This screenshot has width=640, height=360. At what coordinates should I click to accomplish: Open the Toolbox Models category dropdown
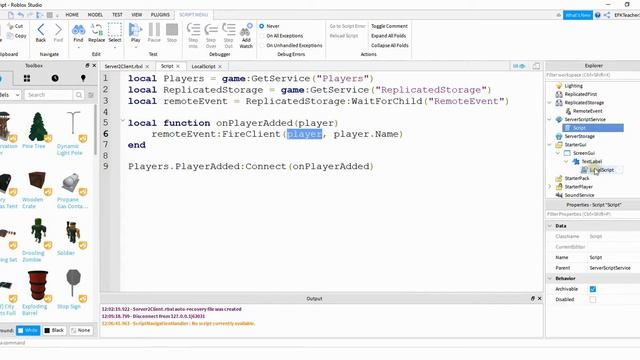point(10,95)
